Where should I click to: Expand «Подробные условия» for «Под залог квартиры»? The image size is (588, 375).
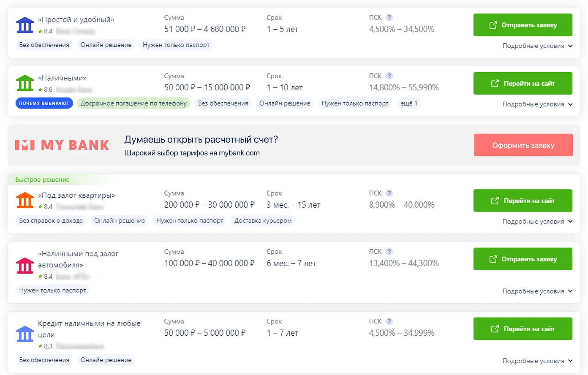[537, 222]
